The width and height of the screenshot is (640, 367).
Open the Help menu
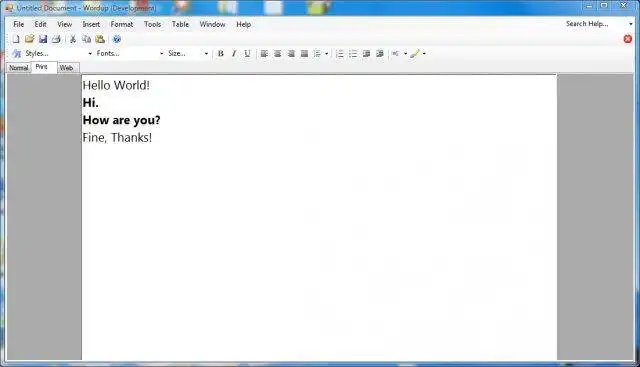point(244,24)
